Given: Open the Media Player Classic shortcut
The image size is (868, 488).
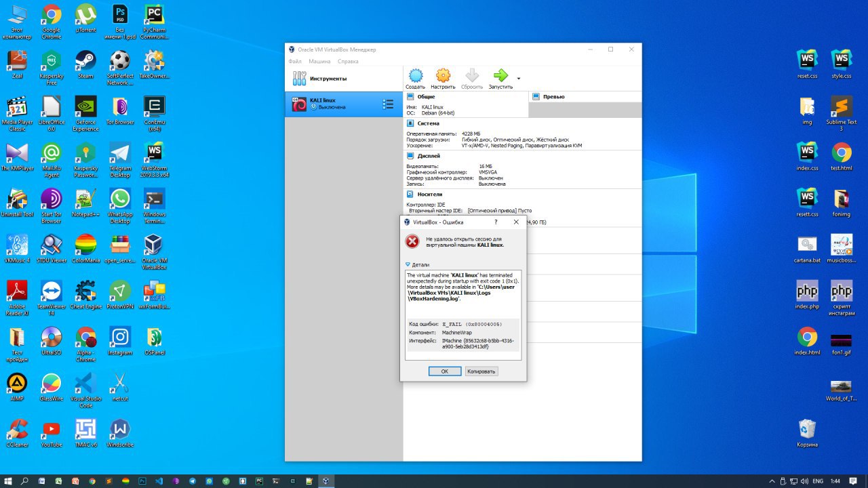Looking at the screenshot, I should point(16,113).
